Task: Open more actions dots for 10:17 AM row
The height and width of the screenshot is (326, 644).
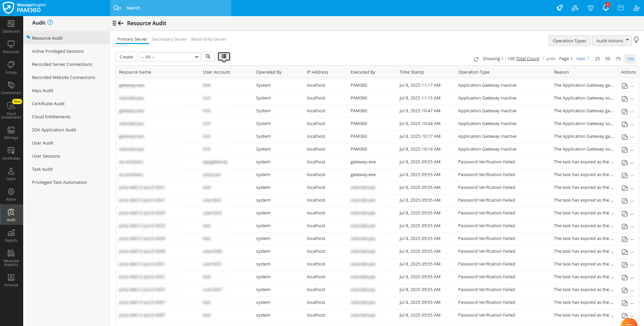Action: [x=632, y=137]
